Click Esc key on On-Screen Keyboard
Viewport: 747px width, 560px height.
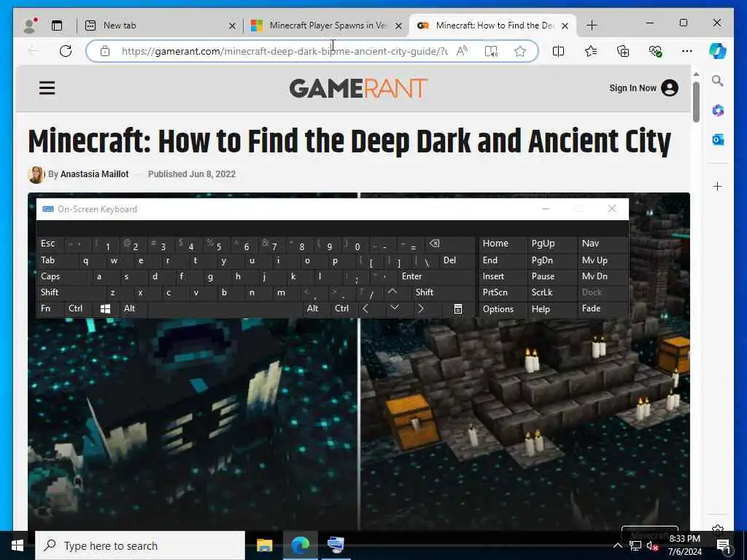(x=50, y=244)
